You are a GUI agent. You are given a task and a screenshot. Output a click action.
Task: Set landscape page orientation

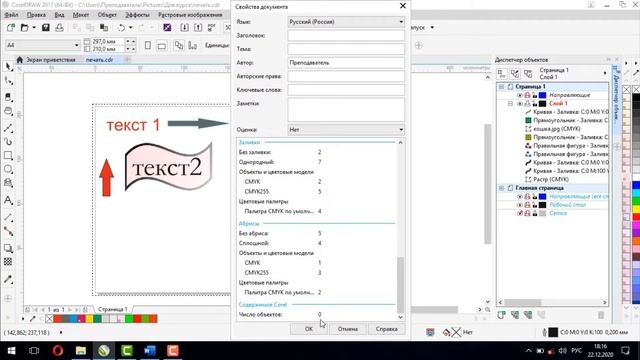162,45
